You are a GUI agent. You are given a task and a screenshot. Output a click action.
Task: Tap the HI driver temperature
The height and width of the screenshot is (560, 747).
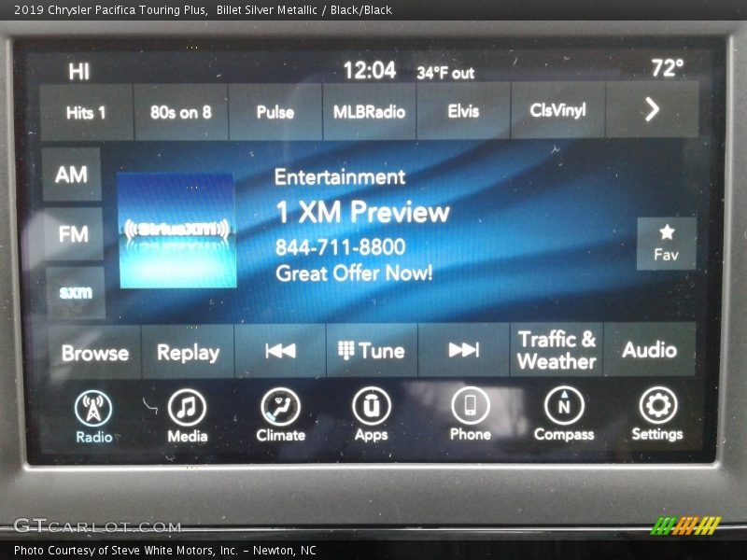(79, 72)
